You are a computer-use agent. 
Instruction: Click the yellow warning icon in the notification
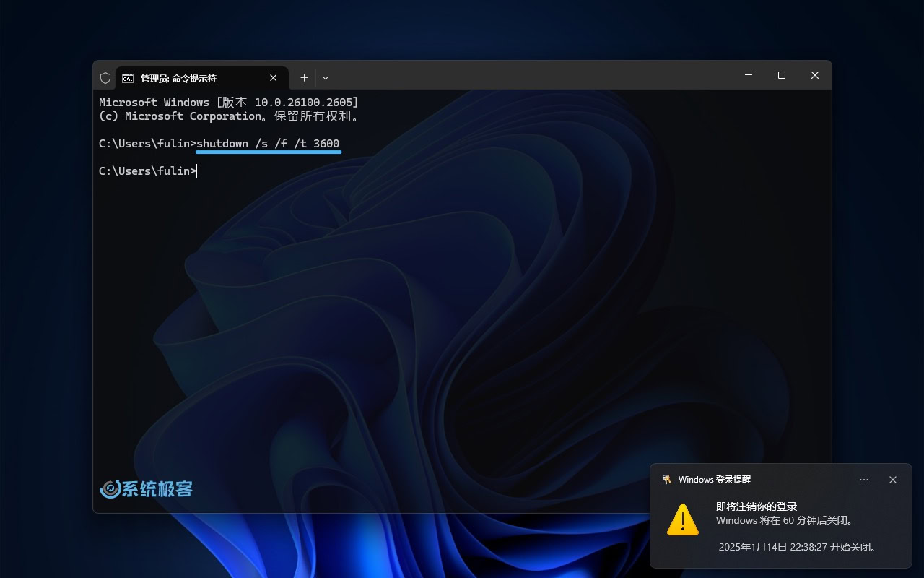tap(682, 519)
